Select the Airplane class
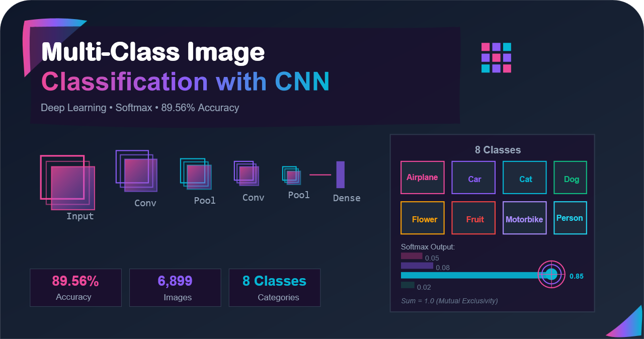 422,177
